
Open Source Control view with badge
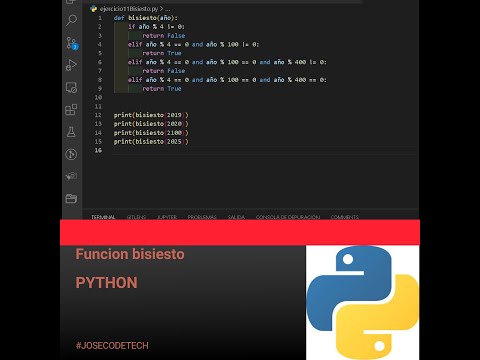pyautogui.click(x=71, y=43)
